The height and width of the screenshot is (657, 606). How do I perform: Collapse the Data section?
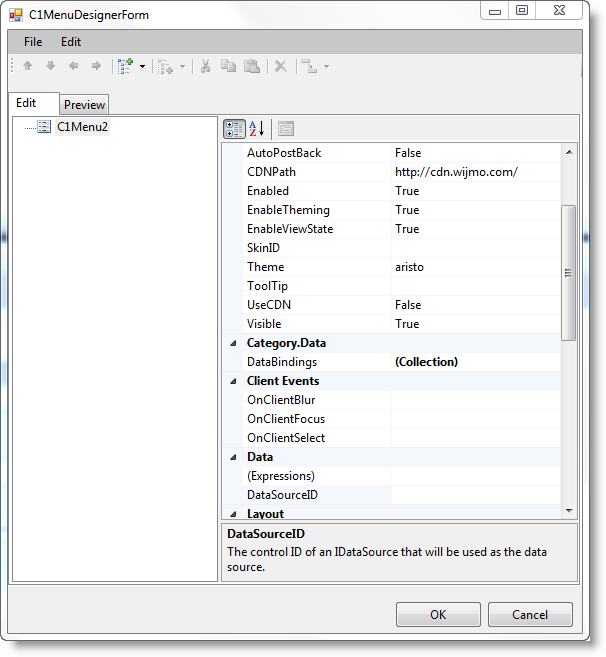[233, 457]
